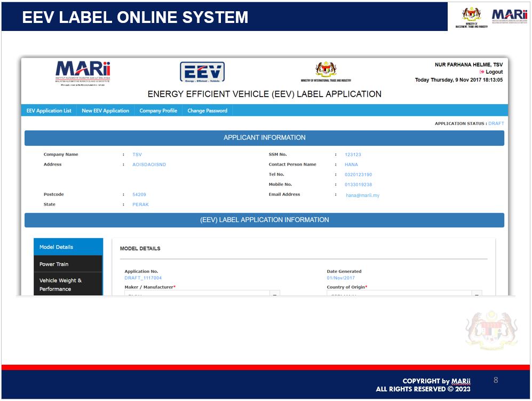Expand the Country of Origin dropdown

pos(477,294)
